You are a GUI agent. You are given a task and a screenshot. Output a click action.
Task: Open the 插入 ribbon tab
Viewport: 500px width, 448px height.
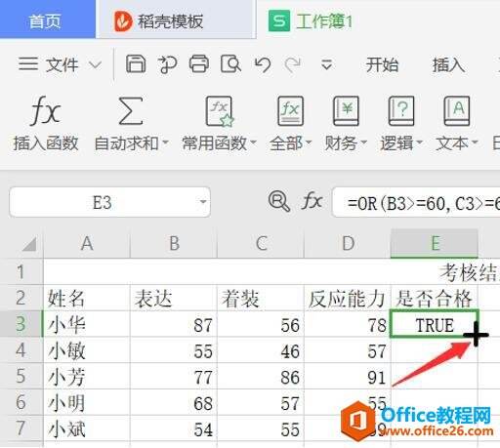[x=448, y=64]
